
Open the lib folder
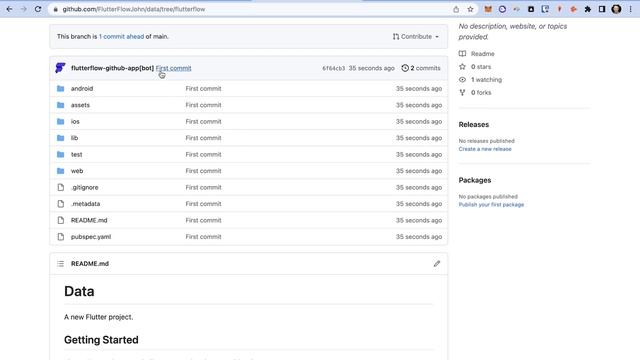pyautogui.click(x=74, y=138)
